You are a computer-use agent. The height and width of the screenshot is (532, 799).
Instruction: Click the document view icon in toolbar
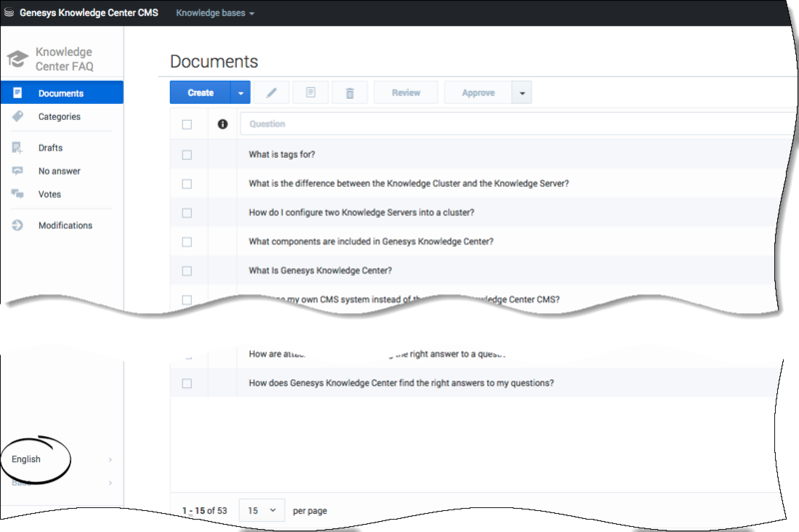pyautogui.click(x=311, y=93)
